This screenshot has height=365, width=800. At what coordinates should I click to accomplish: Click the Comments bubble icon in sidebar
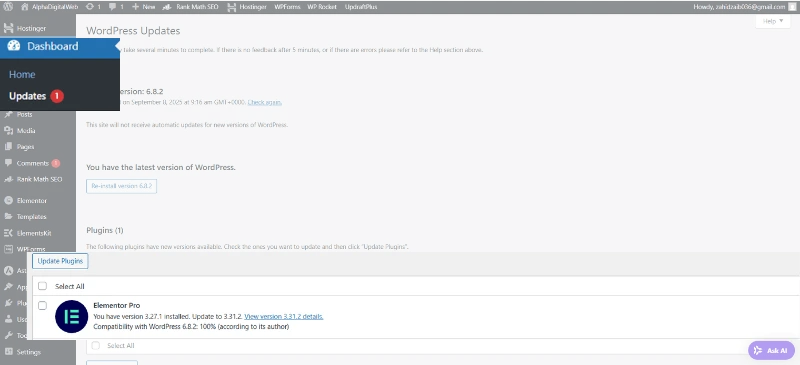pos(8,163)
